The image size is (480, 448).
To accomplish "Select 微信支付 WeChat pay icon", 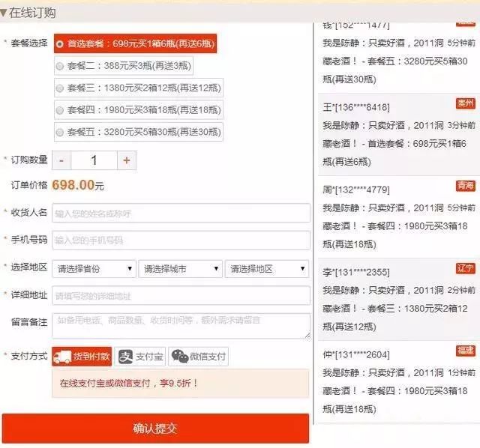I will point(198,357).
